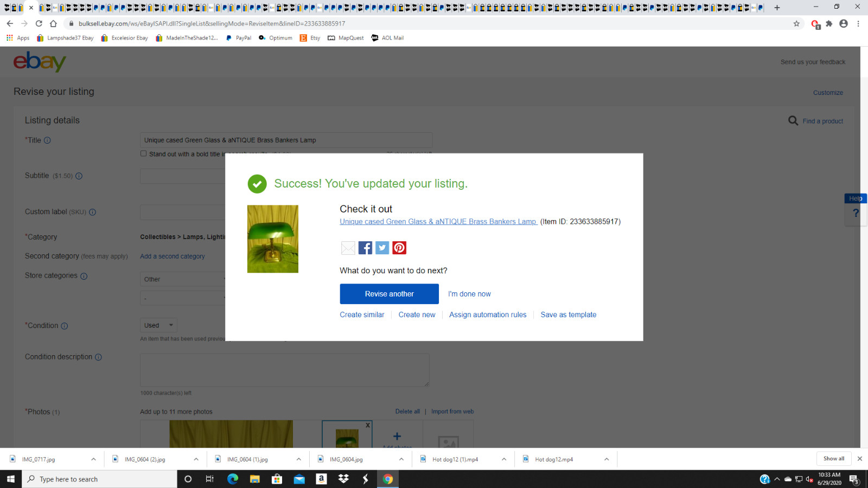Click I'm done now link
Viewport: 868px width, 488px height.
469,294
